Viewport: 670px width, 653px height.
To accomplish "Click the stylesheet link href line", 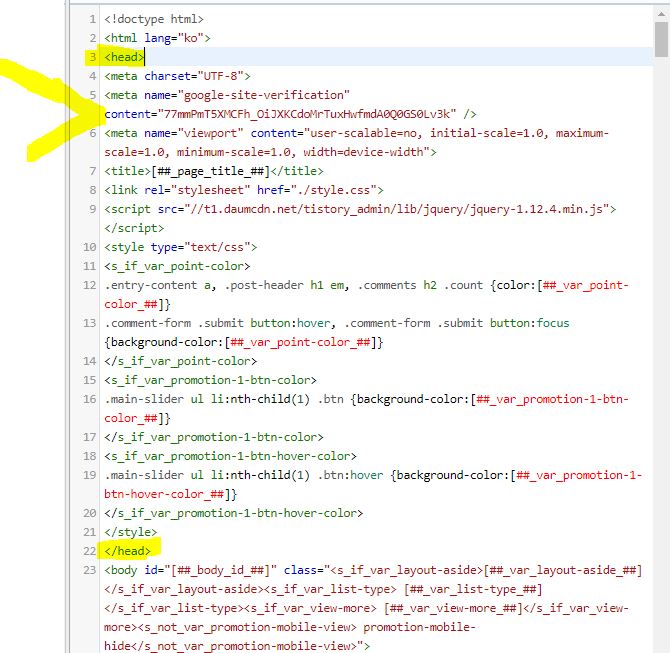I will coord(244,190).
